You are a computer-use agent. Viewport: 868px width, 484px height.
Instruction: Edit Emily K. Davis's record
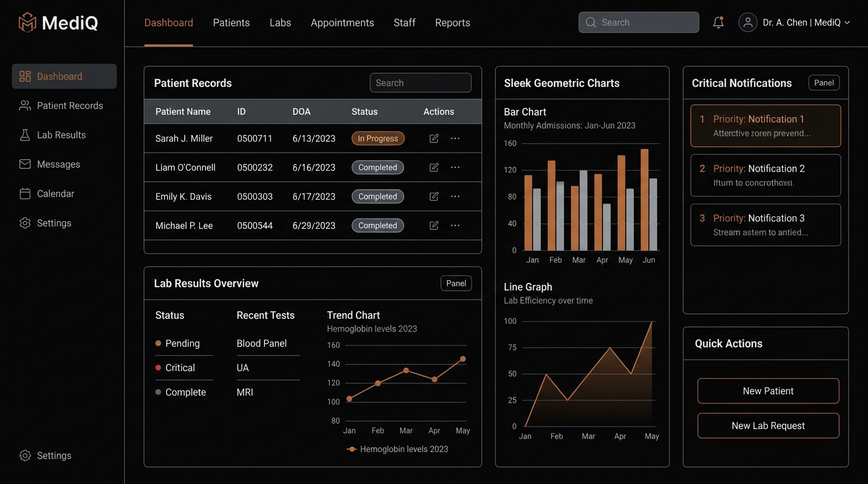(434, 197)
